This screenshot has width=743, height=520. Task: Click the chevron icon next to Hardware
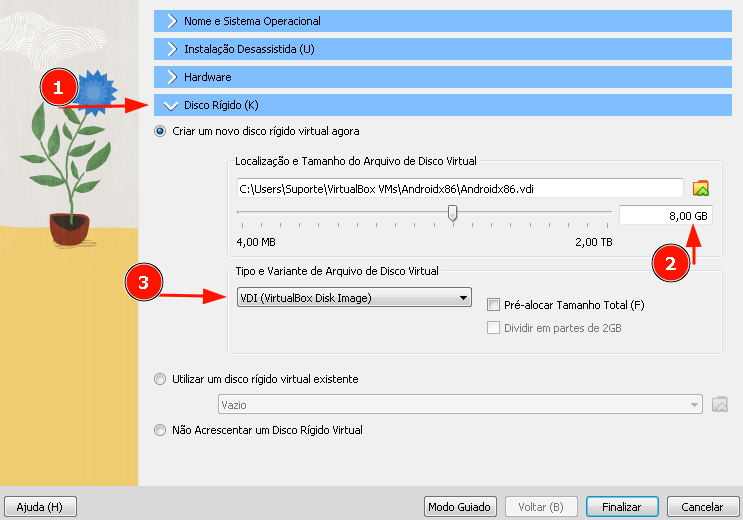(x=171, y=77)
